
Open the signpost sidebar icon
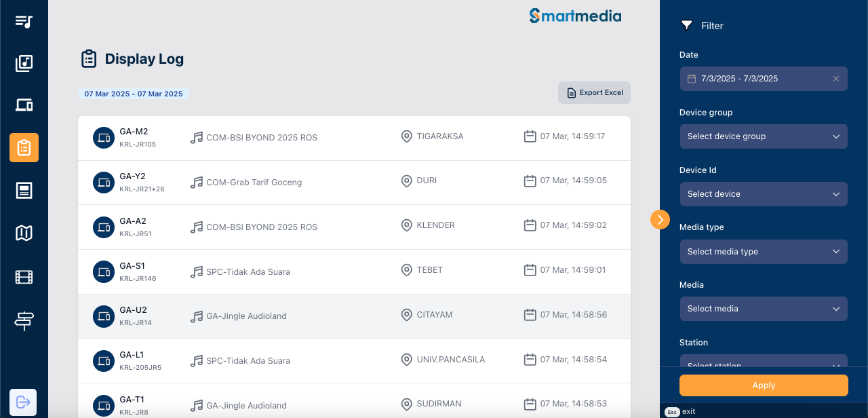(x=24, y=320)
